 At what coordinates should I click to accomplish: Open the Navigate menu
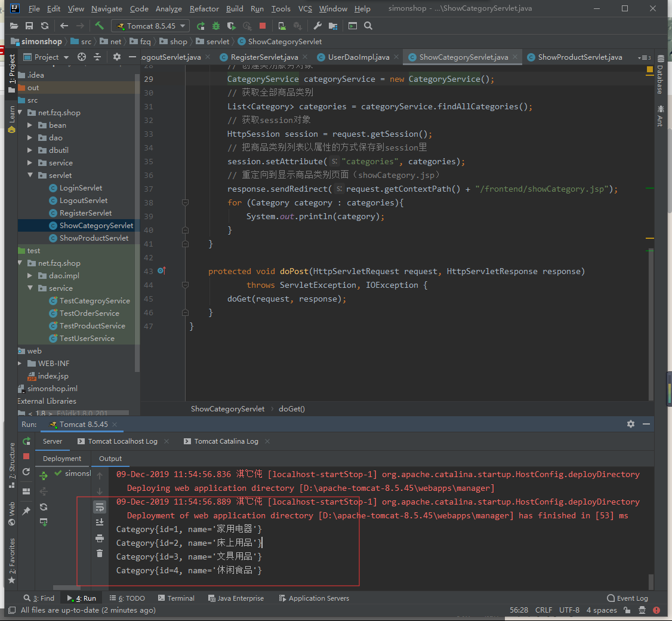(x=107, y=8)
